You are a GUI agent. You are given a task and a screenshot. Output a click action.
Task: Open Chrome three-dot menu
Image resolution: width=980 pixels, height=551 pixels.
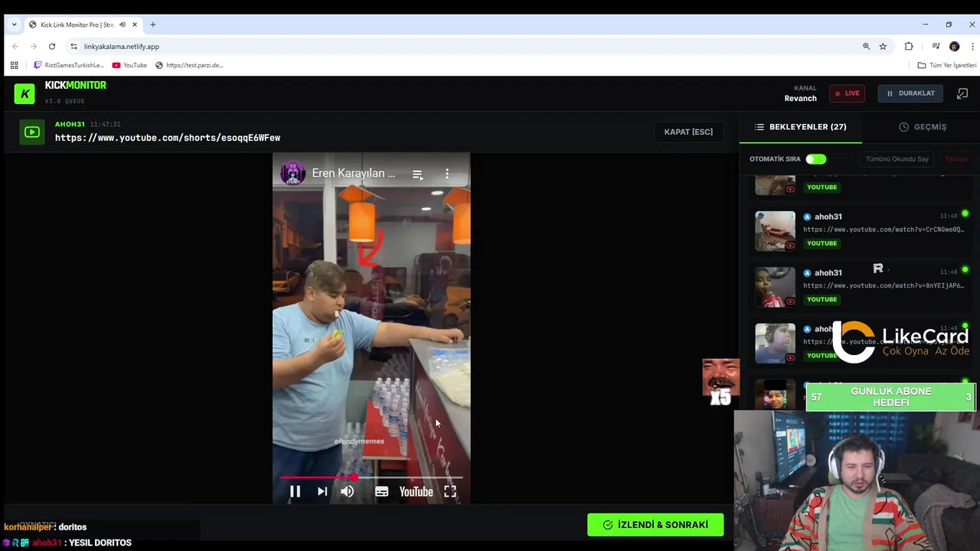[x=972, y=47]
